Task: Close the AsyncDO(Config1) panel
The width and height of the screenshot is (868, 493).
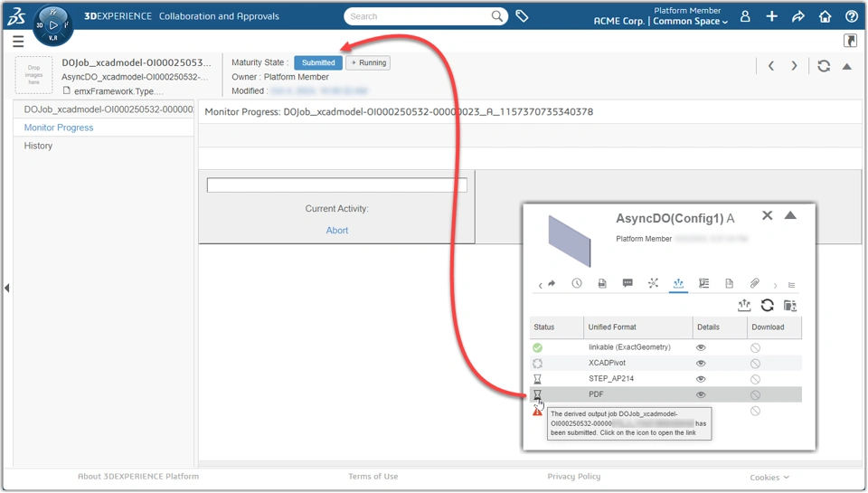Action: pos(768,215)
